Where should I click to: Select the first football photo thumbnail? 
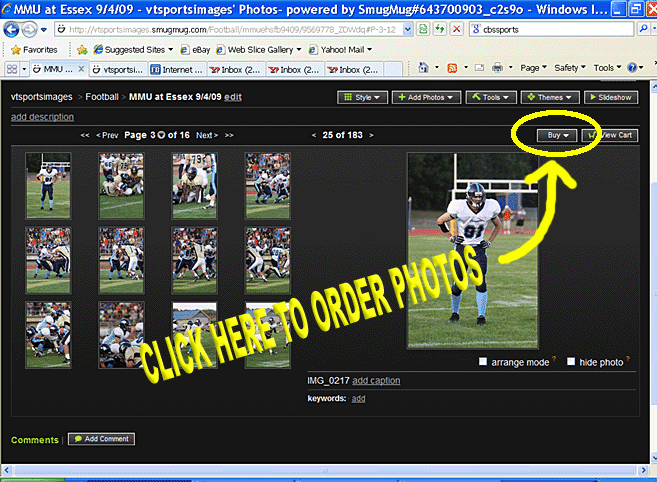[x=48, y=185]
